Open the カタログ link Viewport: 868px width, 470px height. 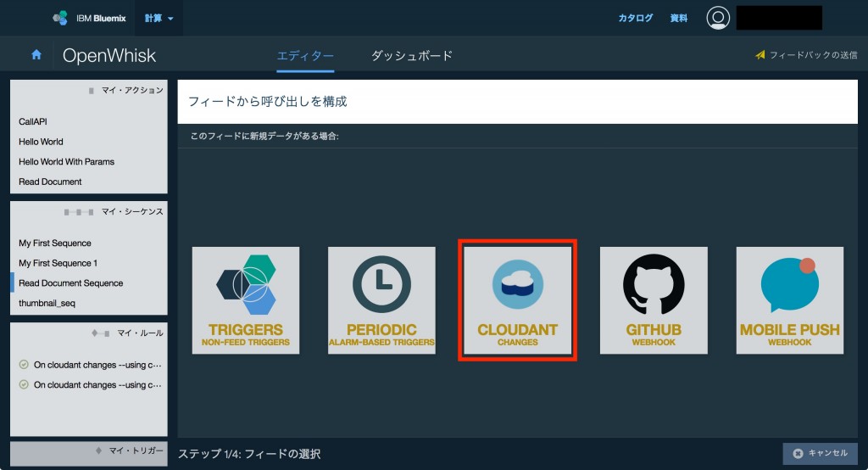636,19
